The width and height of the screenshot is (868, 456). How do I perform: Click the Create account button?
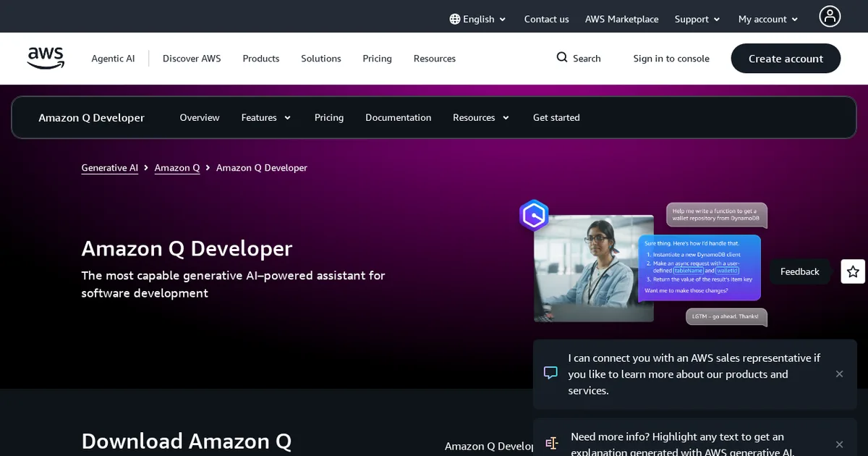pos(786,59)
